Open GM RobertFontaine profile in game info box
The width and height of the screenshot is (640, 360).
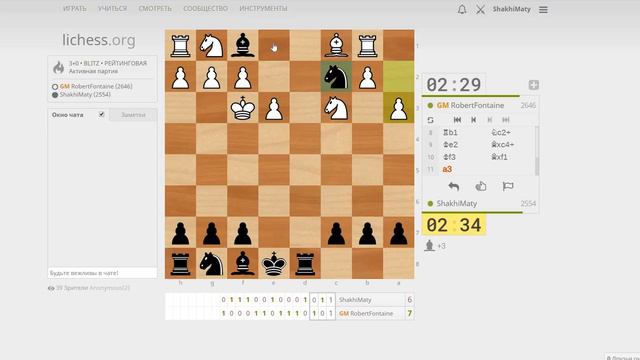[x=96, y=87]
